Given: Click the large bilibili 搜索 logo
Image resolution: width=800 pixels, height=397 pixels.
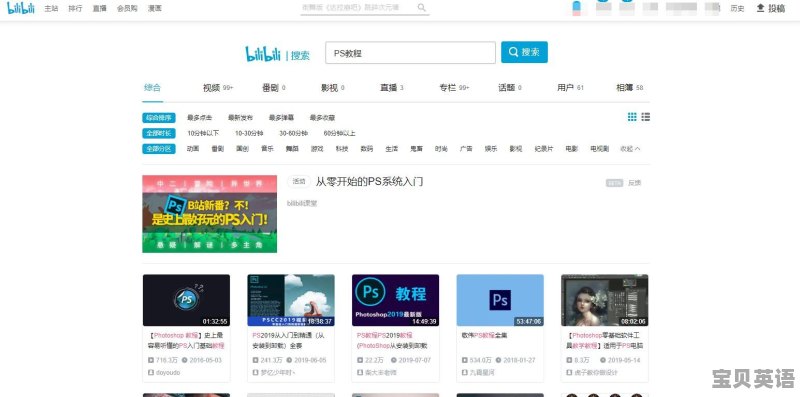Looking at the screenshot, I should pos(278,54).
